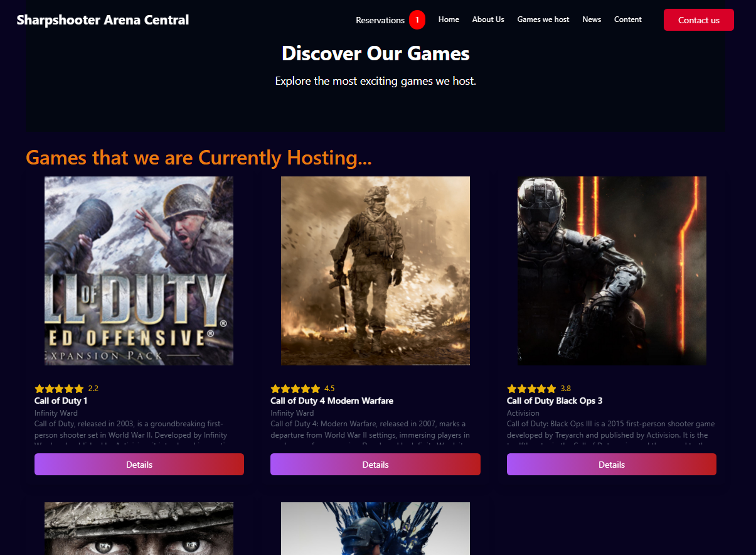Navigate to the Games we host section
This screenshot has width=756, height=555.
tap(543, 19)
